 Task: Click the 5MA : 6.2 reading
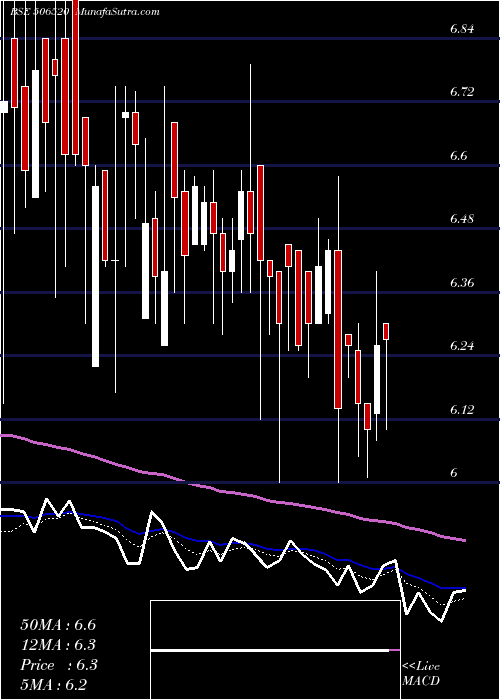point(54,684)
